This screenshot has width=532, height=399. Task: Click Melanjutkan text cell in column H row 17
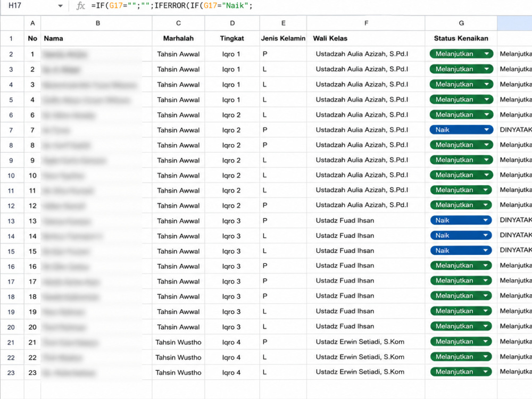click(x=514, y=281)
